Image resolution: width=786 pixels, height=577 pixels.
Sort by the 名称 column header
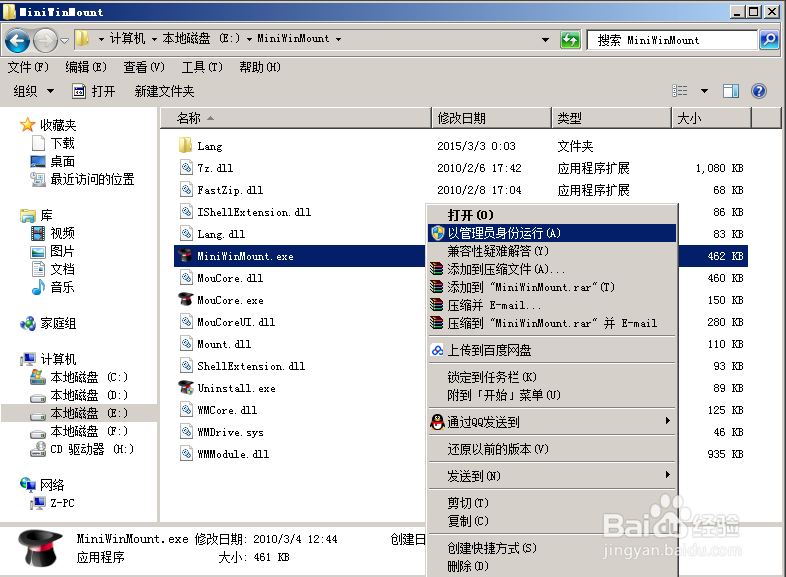click(x=296, y=118)
